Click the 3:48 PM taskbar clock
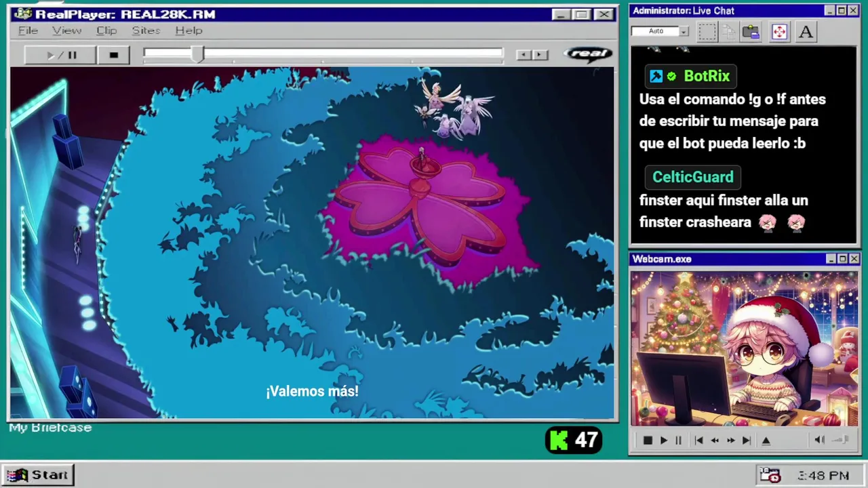Viewport: 868px width, 488px height. (823, 476)
